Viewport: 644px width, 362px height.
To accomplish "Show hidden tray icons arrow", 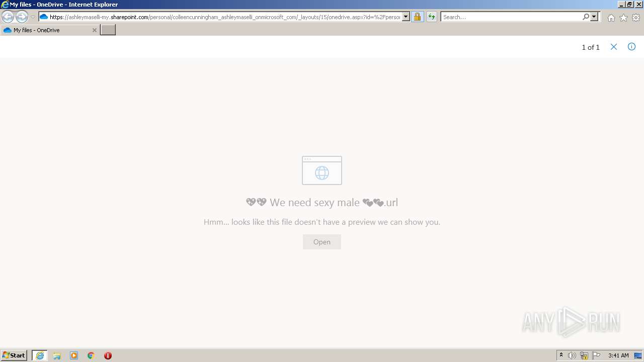I will click(561, 355).
